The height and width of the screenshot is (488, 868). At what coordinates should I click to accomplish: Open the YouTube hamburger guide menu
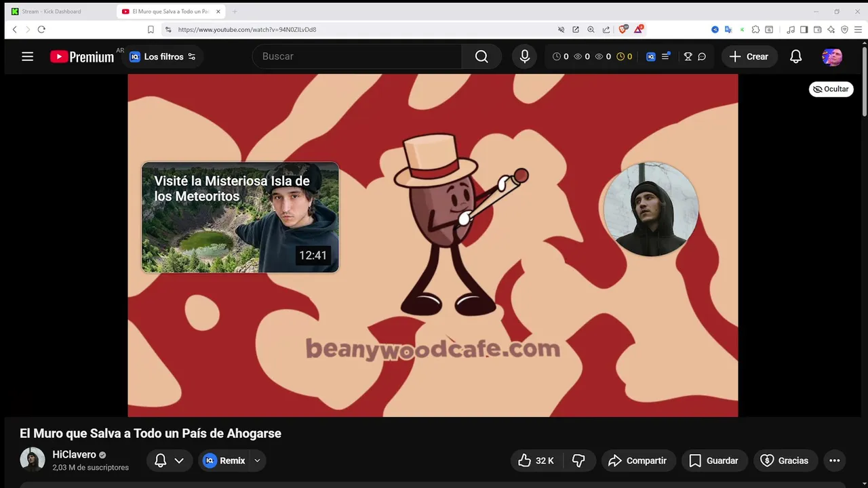(27, 57)
